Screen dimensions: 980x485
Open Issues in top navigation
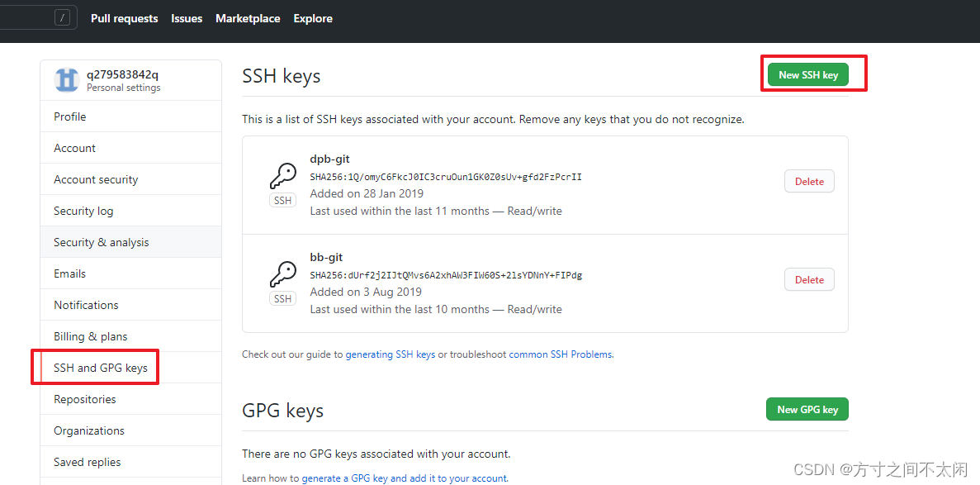187,19
